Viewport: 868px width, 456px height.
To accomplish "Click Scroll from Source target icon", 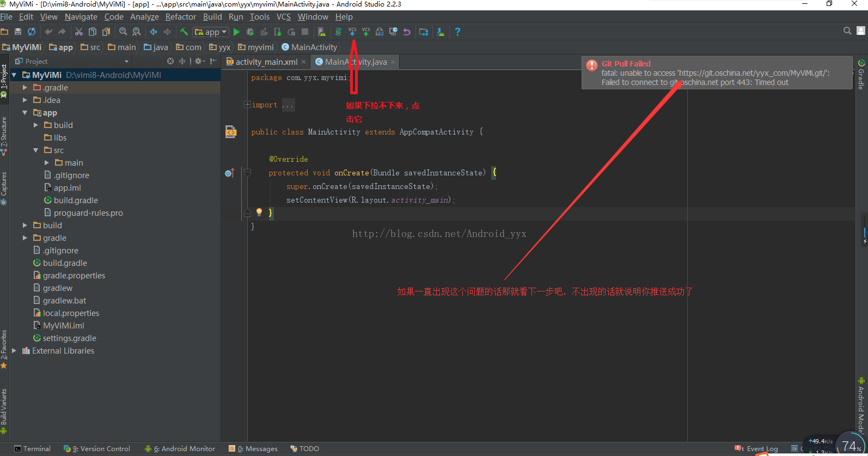I will pos(170,61).
